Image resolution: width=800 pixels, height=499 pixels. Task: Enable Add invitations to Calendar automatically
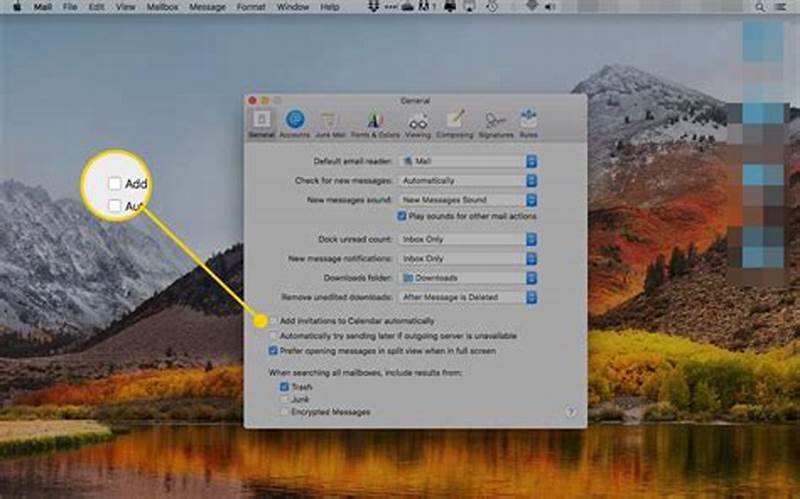pos(273,321)
